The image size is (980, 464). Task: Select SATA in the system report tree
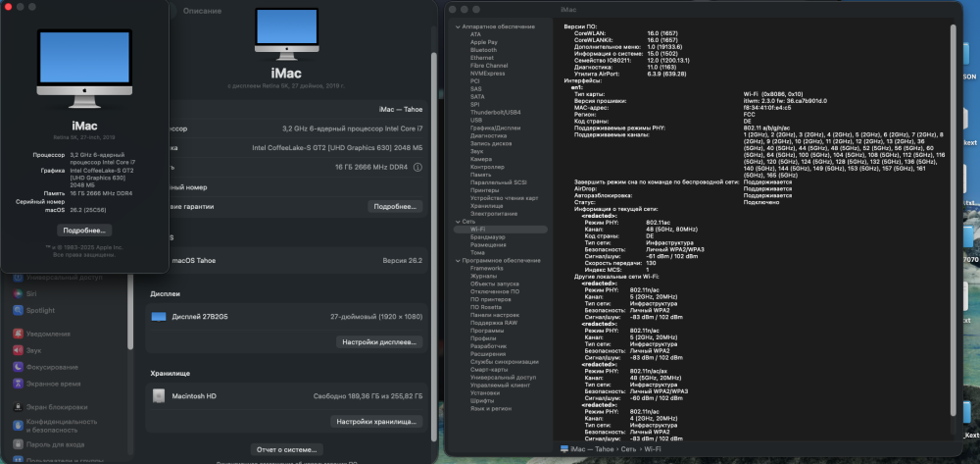click(x=477, y=97)
